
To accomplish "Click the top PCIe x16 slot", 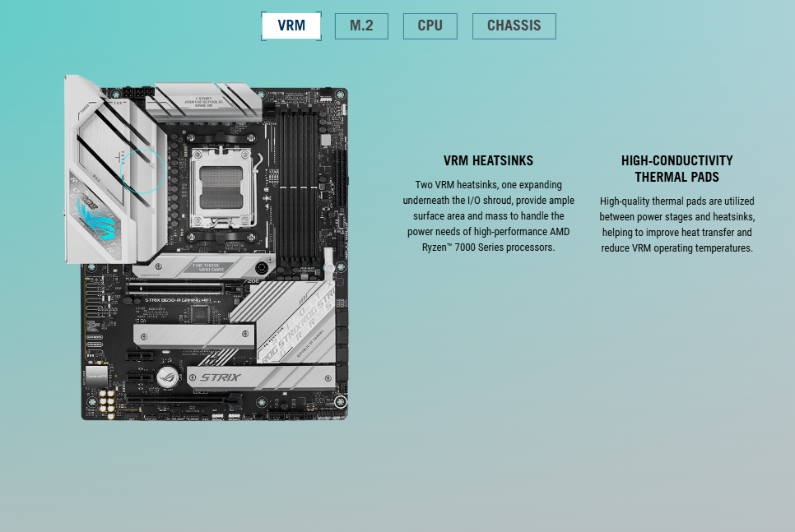I will tap(185, 289).
